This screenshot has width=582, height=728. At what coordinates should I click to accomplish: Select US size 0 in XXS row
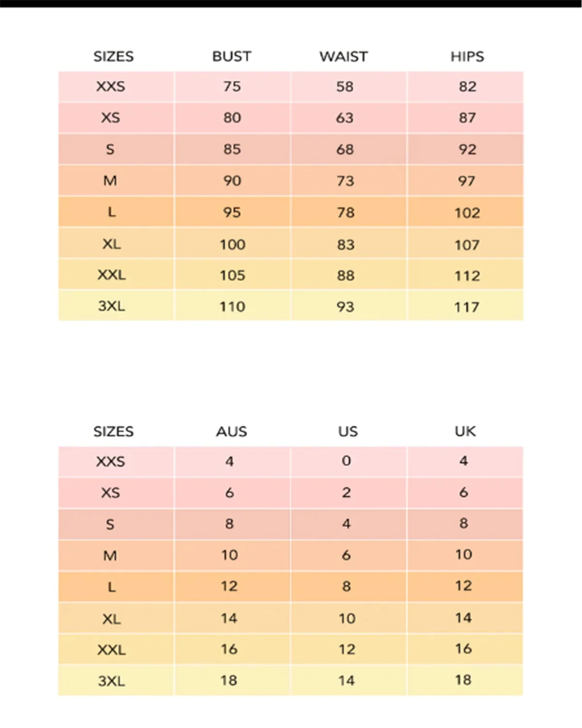click(346, 461)
